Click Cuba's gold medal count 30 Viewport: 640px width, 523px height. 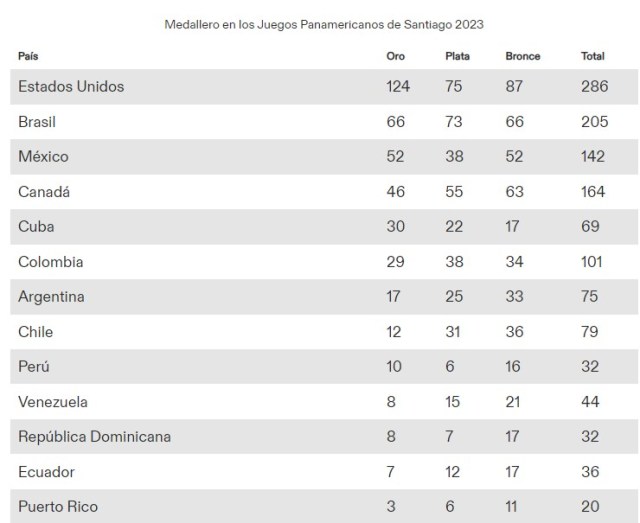coord(396,227)
